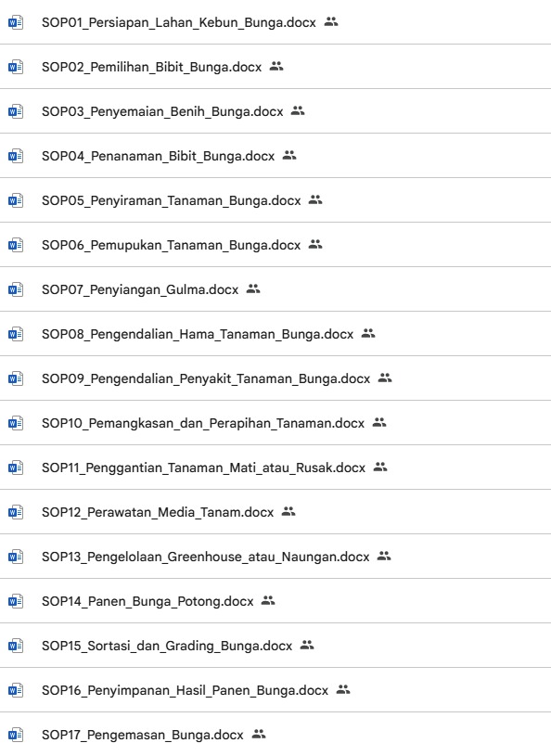
Task: Click shared people icon on SOP04_Penanaman_Bibit_Bunga.docx
Action: [289, 156]
